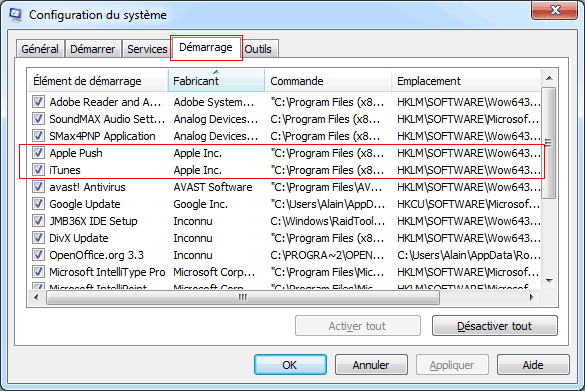
Task: Confirm with the OK button
Action: 290,365
